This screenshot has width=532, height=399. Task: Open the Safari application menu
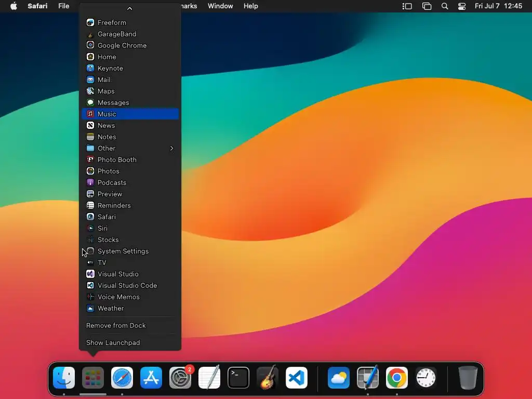pos(37,6)
